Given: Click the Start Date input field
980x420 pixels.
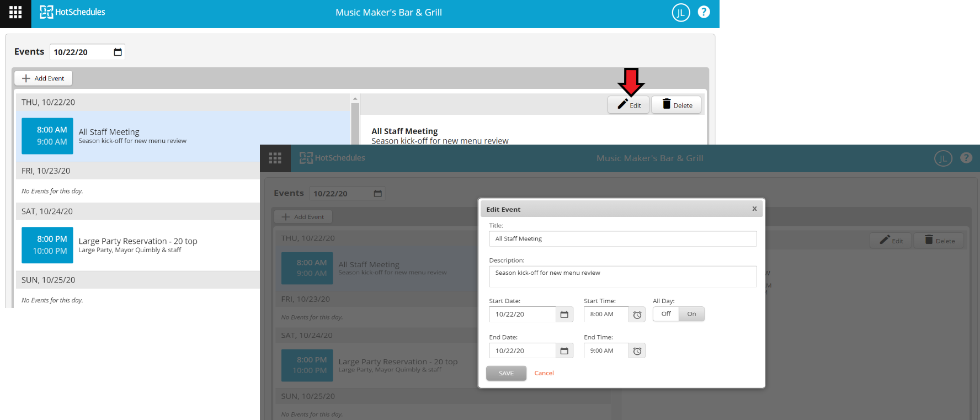Looking at the screenshot, I should (522, 314).
